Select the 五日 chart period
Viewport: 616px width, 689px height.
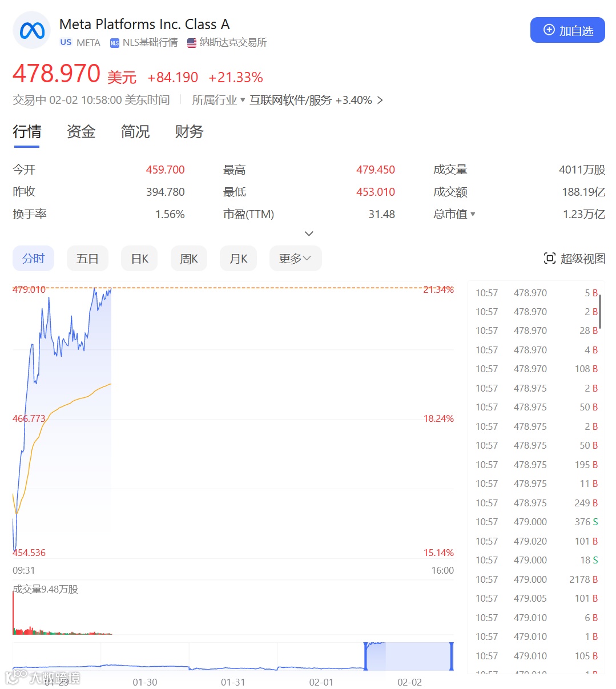pyautogui.click(x=87, y=259)
